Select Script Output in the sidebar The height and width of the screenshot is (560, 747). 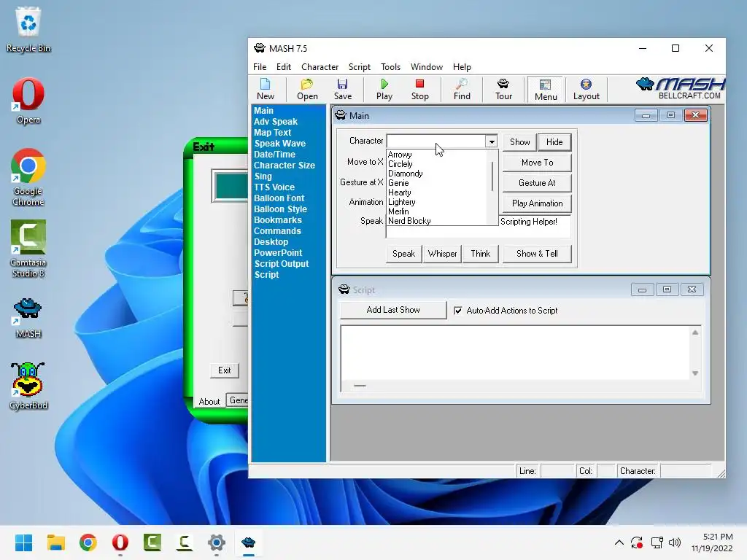pos(281,264)
